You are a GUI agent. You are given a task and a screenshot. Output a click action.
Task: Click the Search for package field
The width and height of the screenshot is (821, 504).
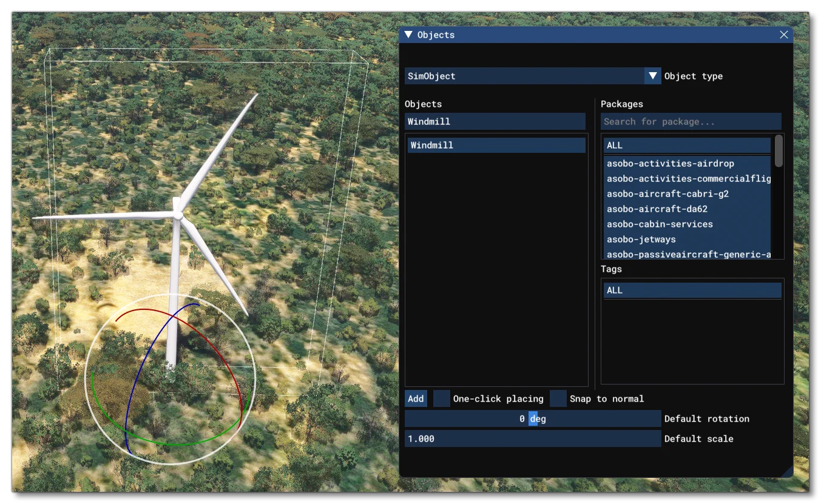(x=691, y=121)
